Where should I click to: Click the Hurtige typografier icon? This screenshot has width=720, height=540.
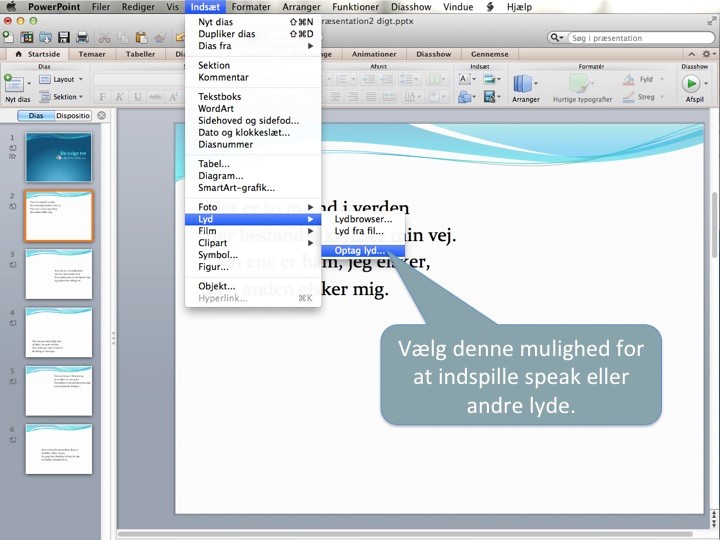coord(579,84)
